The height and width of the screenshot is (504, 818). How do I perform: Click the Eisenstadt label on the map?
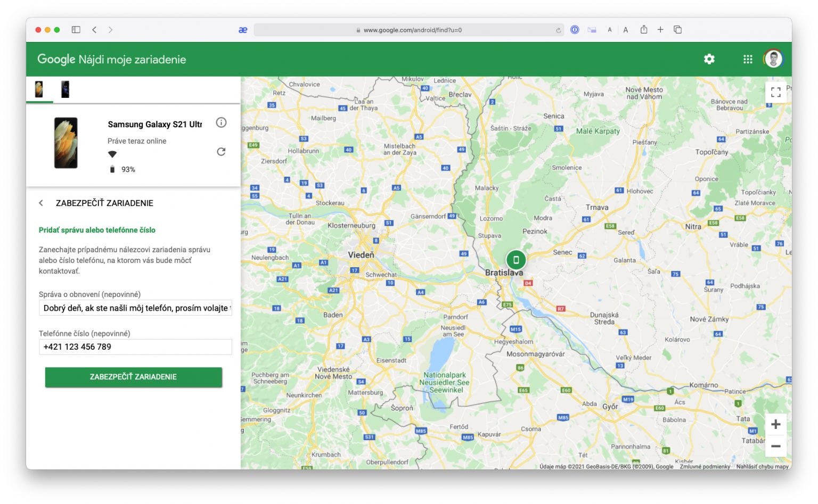pos(391,360)
